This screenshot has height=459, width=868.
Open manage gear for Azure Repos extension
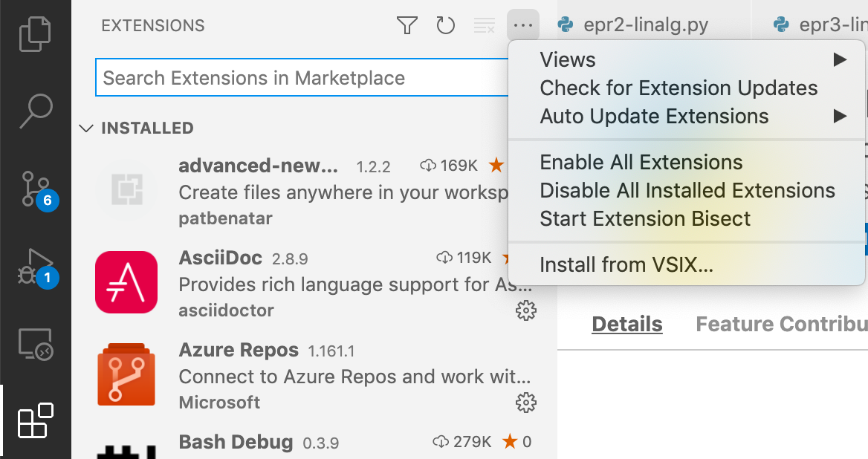coord(526,403)
